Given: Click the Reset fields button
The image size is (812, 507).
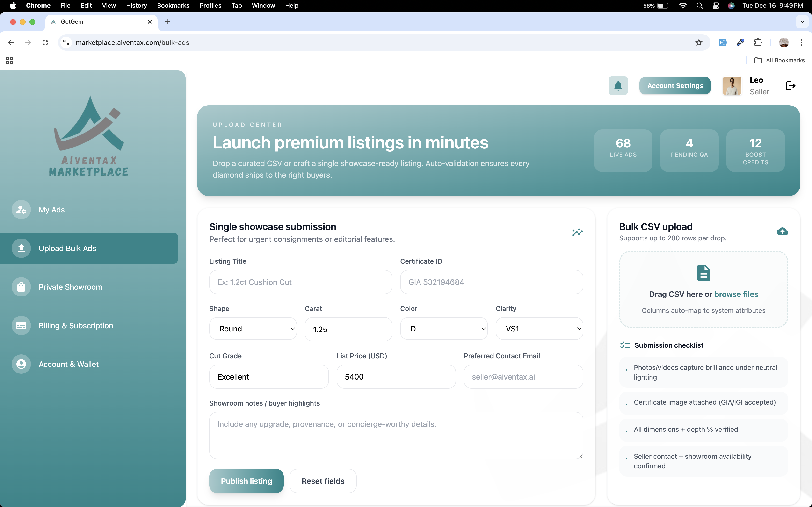Looking at the screenshot, I should click(x=323, y=481).
